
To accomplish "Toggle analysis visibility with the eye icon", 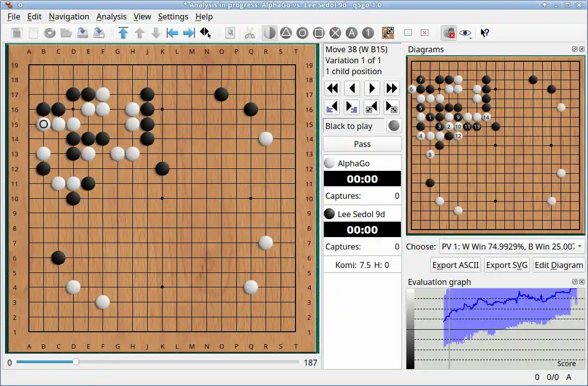I will (465, 33).
